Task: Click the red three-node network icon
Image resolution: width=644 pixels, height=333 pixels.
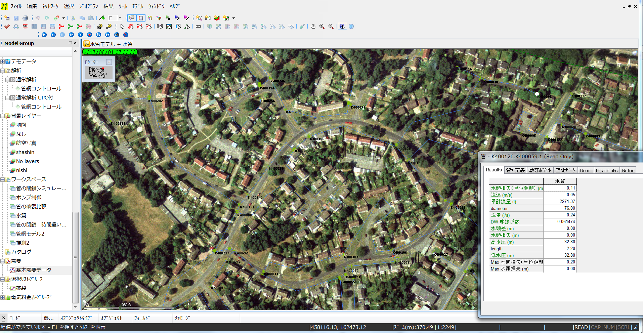Action: coord(61,26)
